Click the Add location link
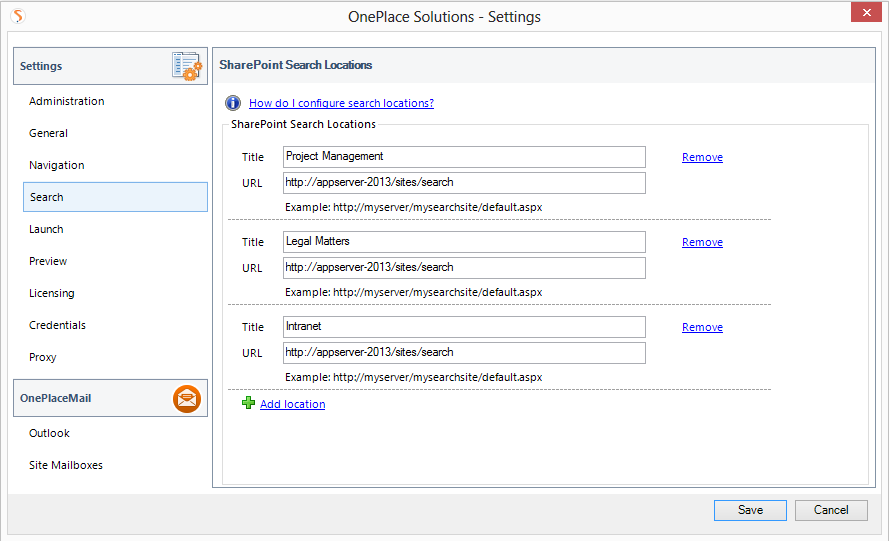The width and height of the screenshot is (889, 541). [x=292, y=404]
